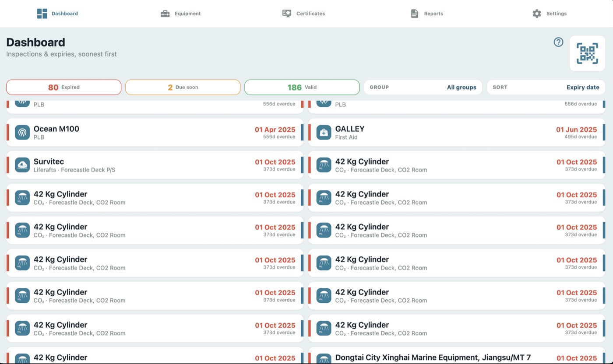This screenshot has width=613, height=364.
Task: Click the GALLEY first aid kit icon
Action: pos(324,133)
